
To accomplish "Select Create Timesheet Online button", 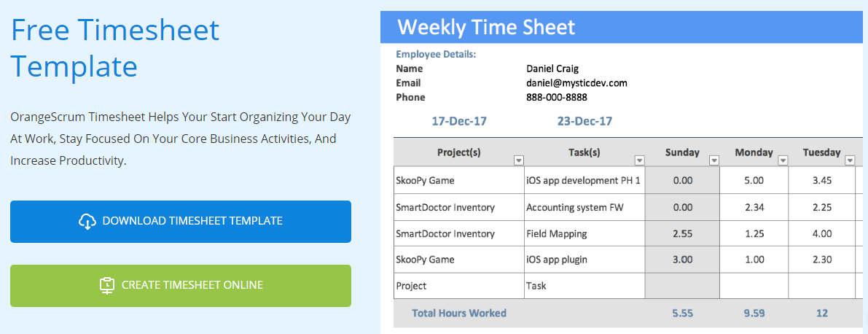I will (x=181, y=286).
